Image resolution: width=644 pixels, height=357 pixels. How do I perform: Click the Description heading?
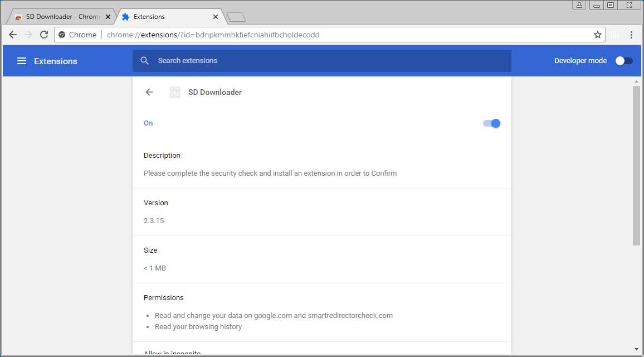[162, 156]
